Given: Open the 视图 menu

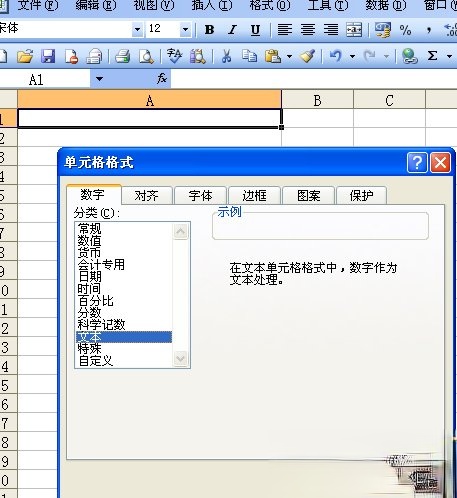Looking at the screenshot, I should (x=154, y=6).
